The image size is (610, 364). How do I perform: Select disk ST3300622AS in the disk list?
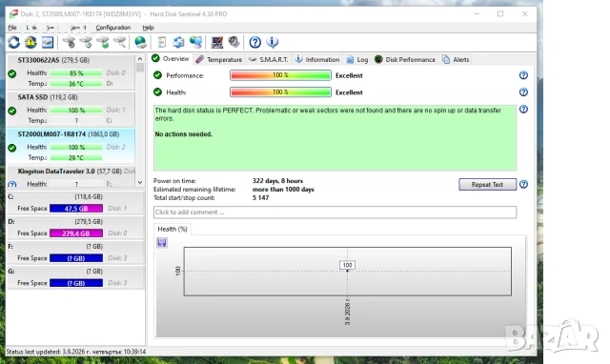click(x=71, y=72)
